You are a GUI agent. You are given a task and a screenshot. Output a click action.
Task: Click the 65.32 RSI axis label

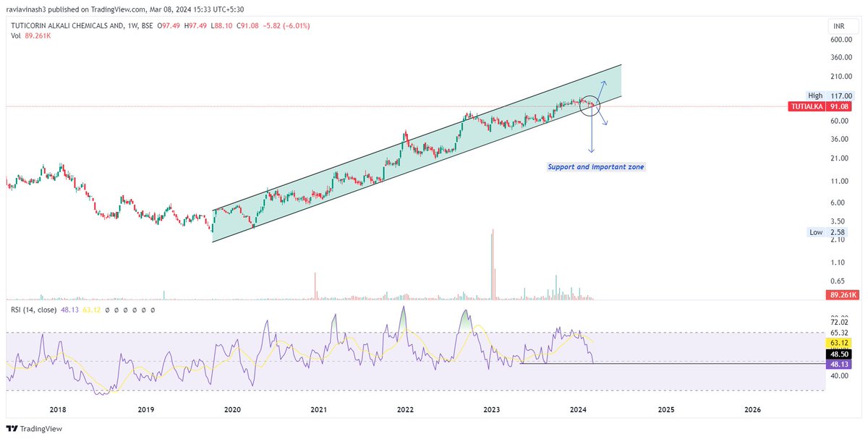point(841,332)
